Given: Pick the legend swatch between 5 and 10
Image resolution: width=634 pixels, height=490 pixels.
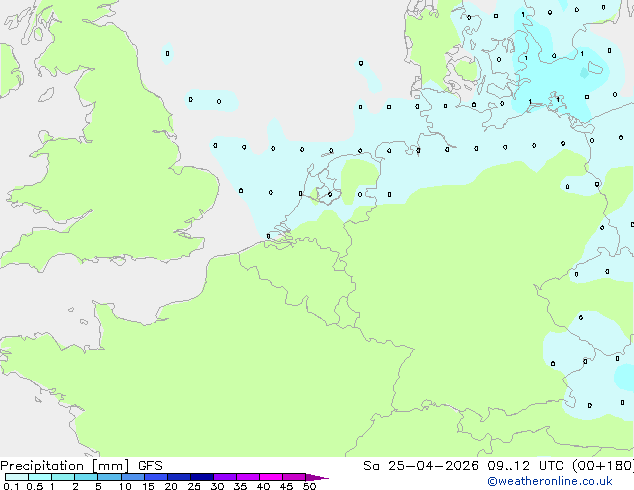Looking at the screenshot, I should point(109,477).
